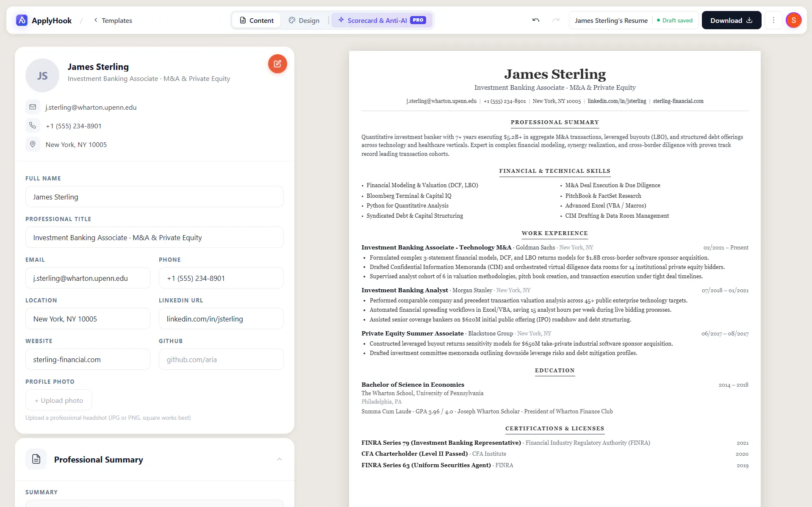
Task: Click sterling-financial.com in resume preview
Action: [678, 101]
